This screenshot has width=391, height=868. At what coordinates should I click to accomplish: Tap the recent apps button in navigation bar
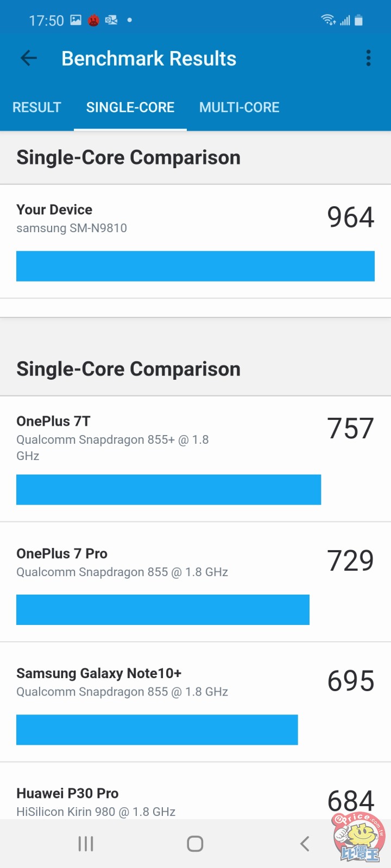(85, 844)
